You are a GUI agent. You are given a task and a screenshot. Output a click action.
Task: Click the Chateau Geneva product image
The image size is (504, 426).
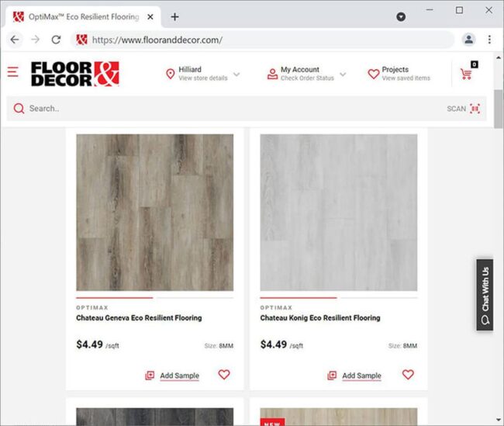point(154,213)
